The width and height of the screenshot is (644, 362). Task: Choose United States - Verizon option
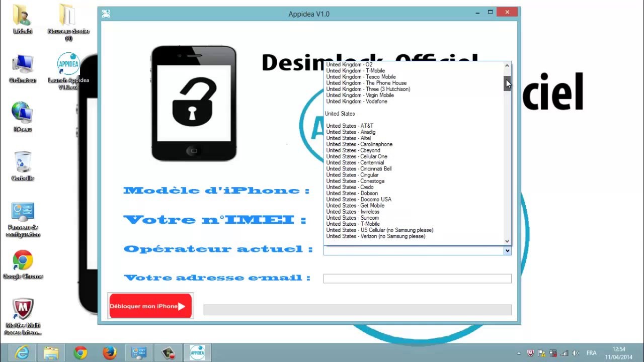[376, 236]
